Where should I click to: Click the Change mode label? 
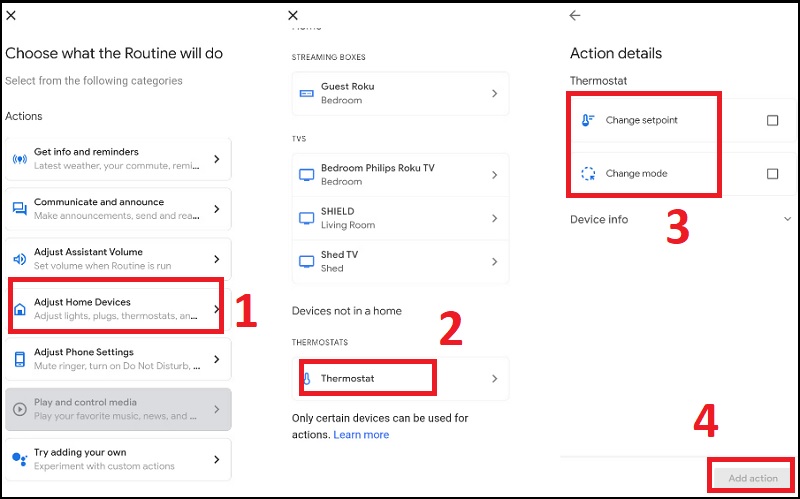pos(636,173)
